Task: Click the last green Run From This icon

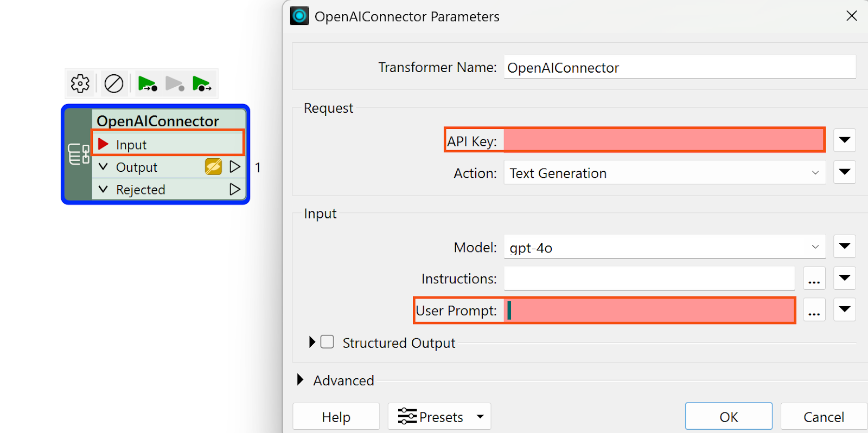Action: pos(202,83)
